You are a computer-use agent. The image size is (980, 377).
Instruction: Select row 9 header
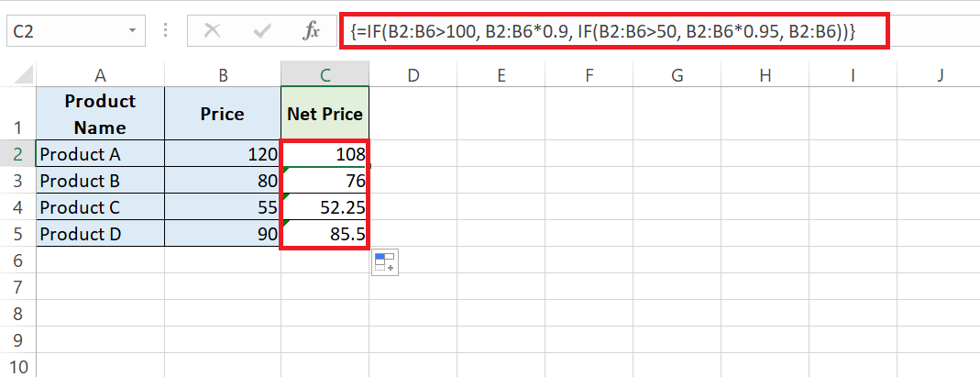17,340
